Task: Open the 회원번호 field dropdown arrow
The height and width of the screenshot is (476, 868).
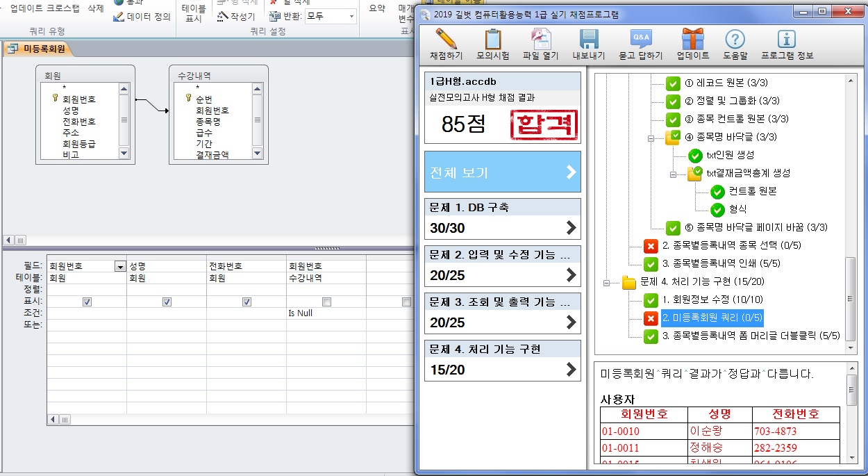Action: 121,266
